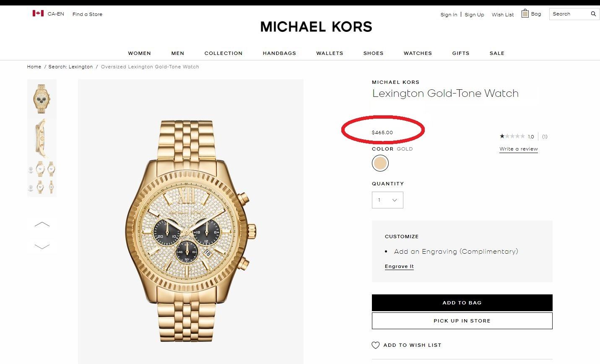Open the Sale menu

pyautogui.click(x=497, y=53)
